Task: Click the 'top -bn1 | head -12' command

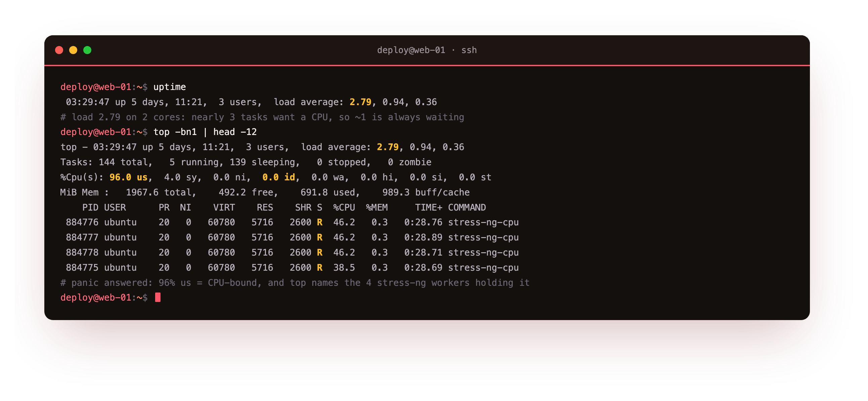Action: click(205, 132)
